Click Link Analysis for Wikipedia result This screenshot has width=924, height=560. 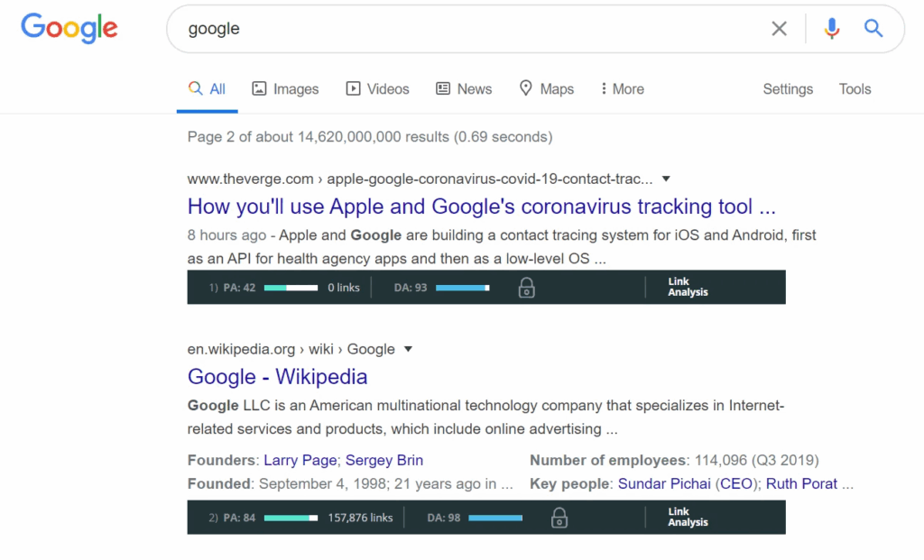point(688,517)
